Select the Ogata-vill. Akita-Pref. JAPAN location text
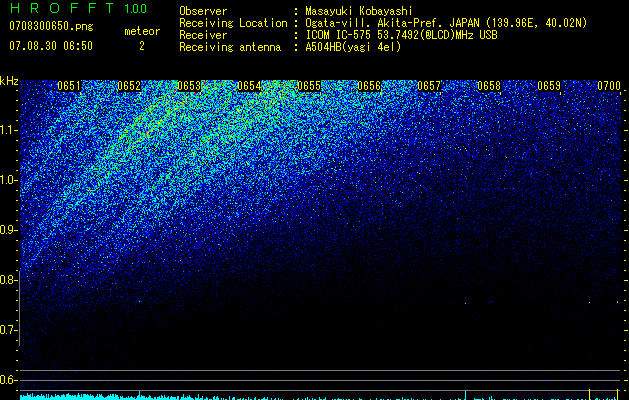 446,23
